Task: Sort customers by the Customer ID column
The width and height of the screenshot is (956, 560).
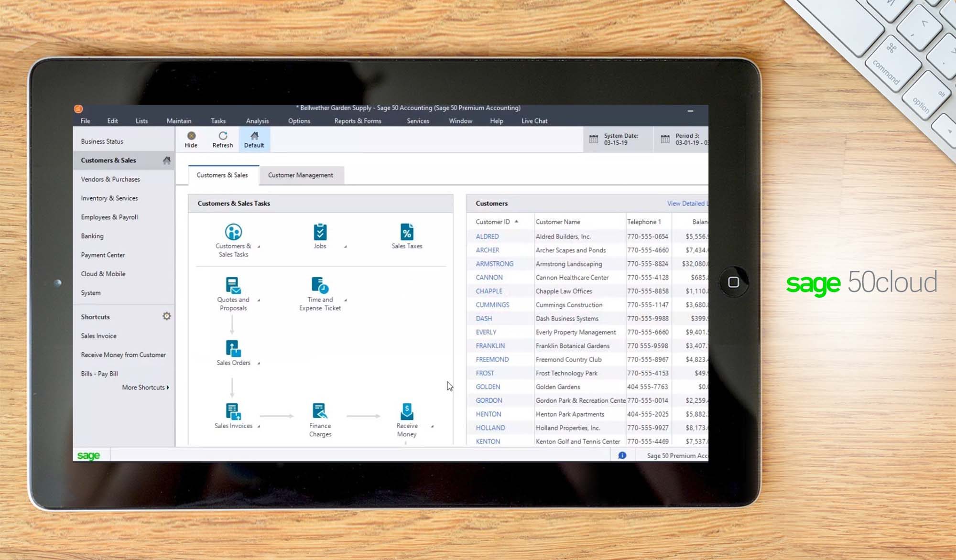Action: coord(493,221)
